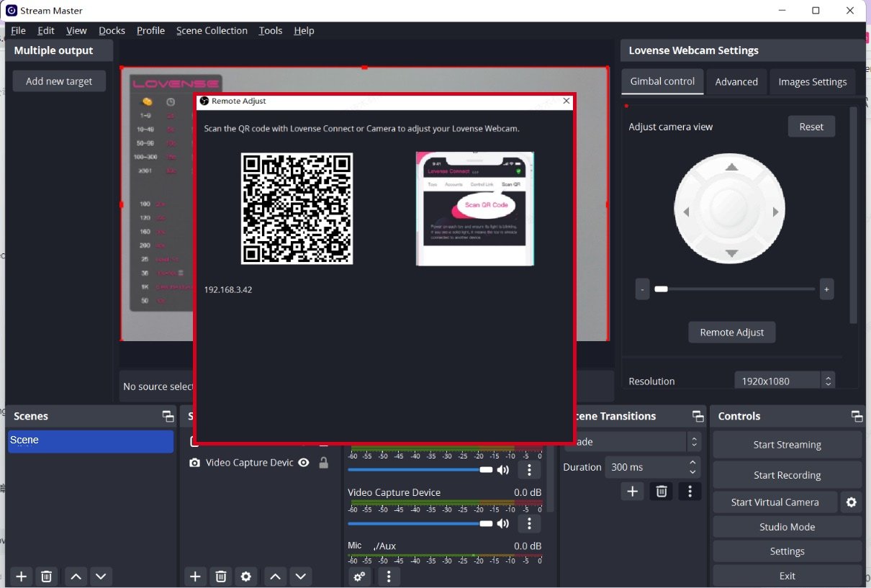The width and height of the screenshot is (871, 588).
Task: Open the Profile menu
Action: (x=150, y=30)
